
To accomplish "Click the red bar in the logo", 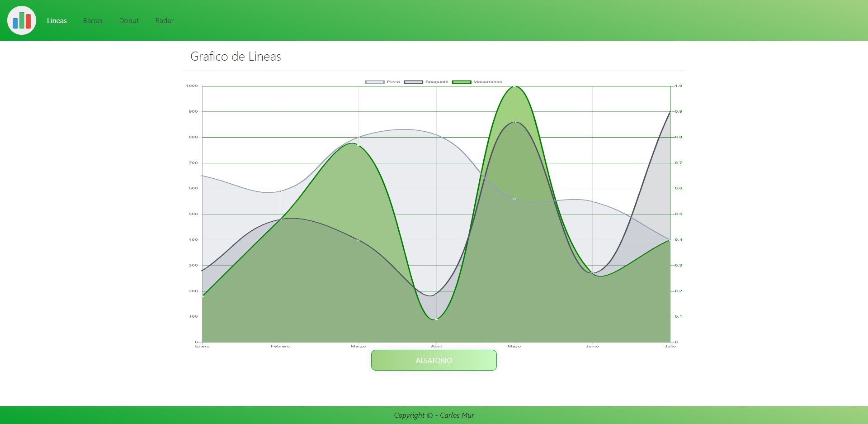I will 28,21.
